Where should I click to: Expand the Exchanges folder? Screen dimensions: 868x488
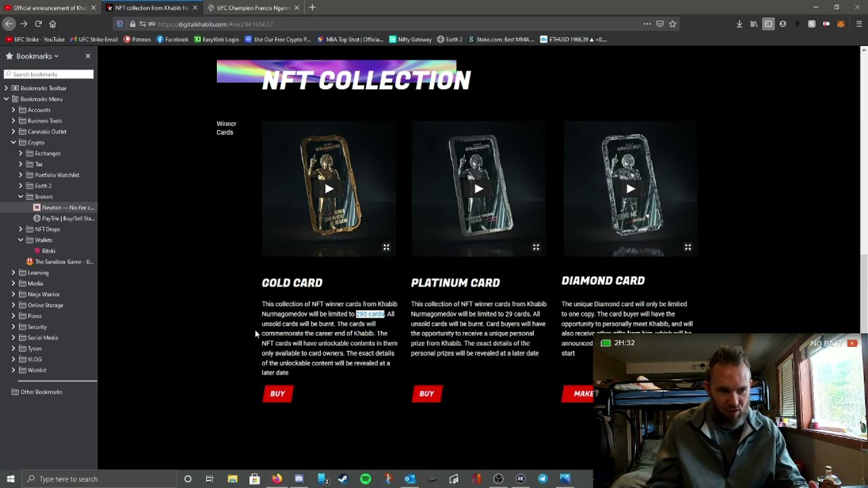click(21, 153)
